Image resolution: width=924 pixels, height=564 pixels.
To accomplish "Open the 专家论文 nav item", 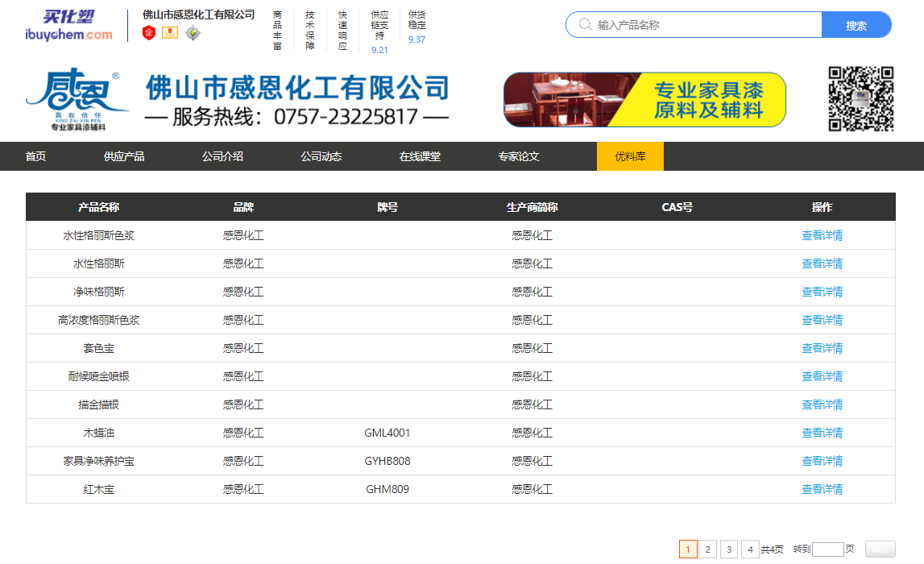I will pyautogui.click(x=519, y=156).
